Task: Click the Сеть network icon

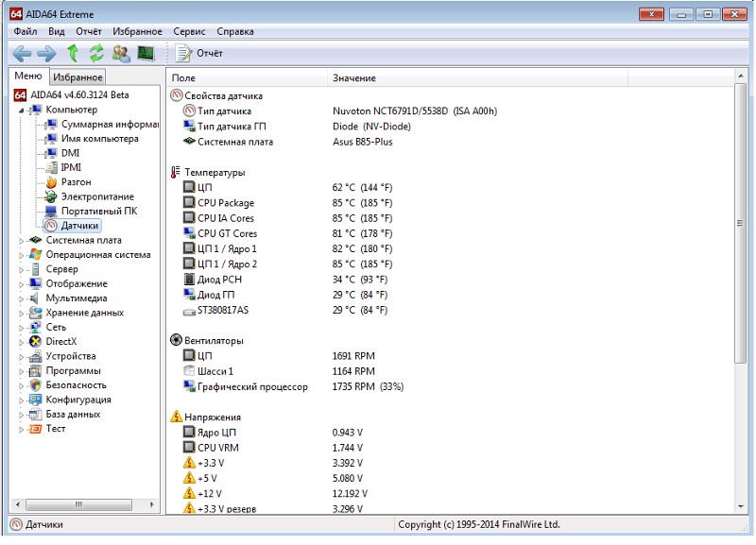Action: point(35,327)
